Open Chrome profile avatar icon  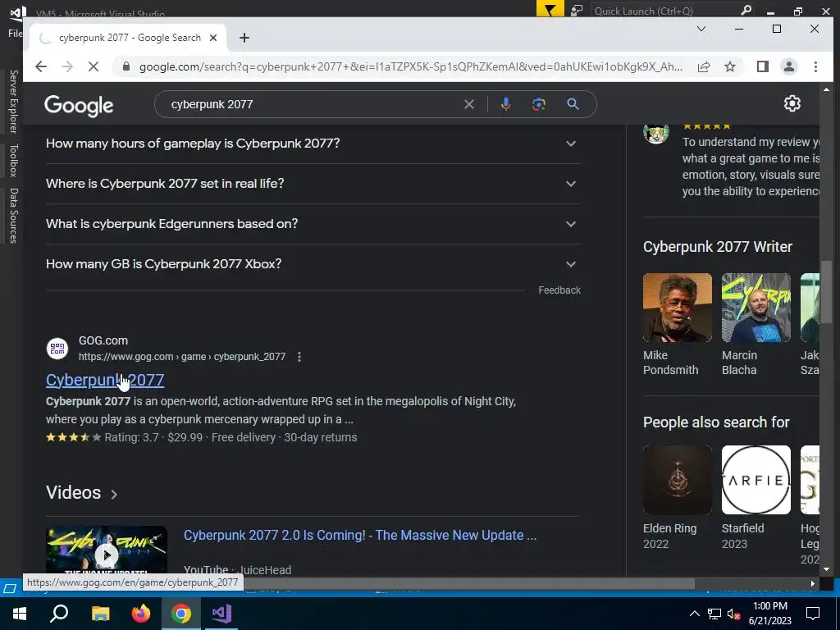[789, 66]
